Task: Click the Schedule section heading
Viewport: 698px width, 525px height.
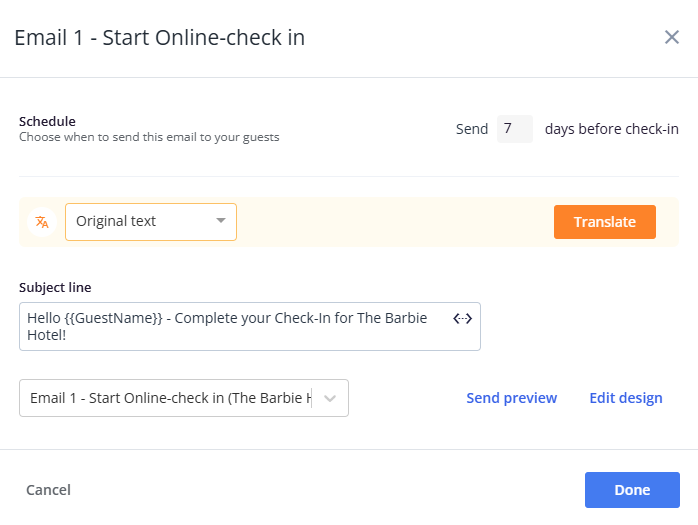Action: point(47,121)
